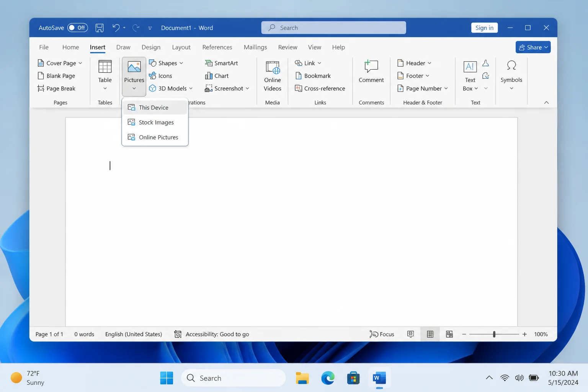The height and width of the screenshot is (392, 588).
Task: Expand the Header dropdown
Action: tap(414, 63)
